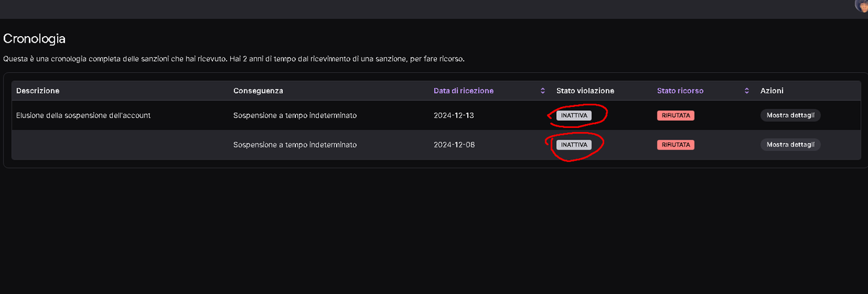Select the Conseguenza column header
This screenshot has height=294, width=868.
tap(258, 91)
